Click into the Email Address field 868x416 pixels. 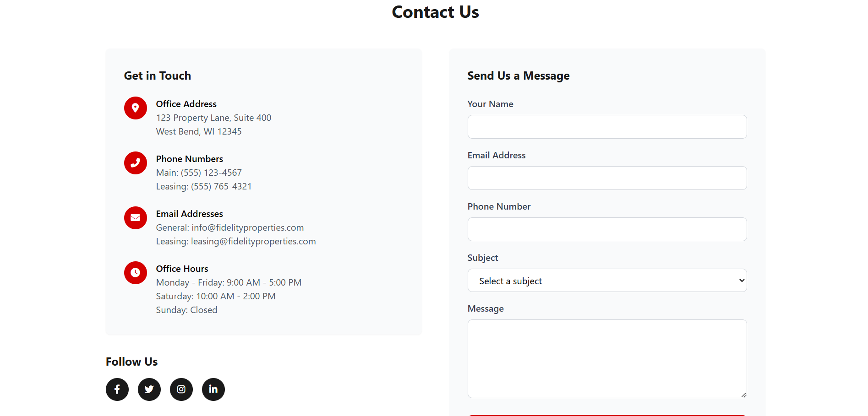point(607,178)
